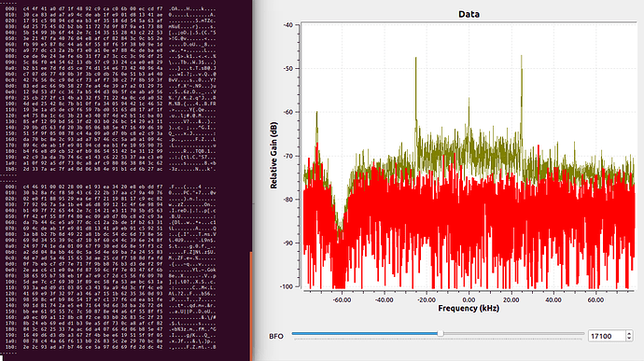Image resolution: width=644 pixels, height=361 pixels.
Task: Click the orange terminal scrollbar handle
Action: (x=250, y=306)
